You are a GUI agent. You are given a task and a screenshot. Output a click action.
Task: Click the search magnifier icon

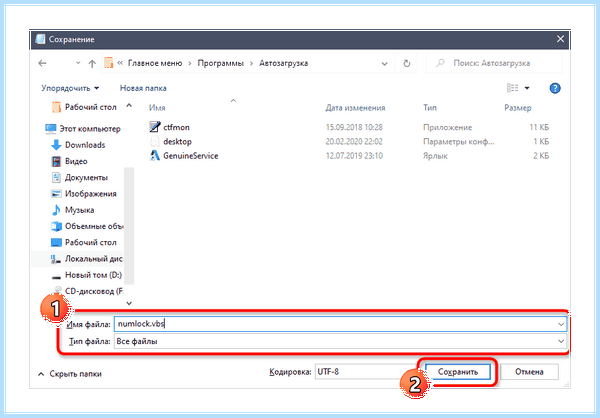(440, 63)
